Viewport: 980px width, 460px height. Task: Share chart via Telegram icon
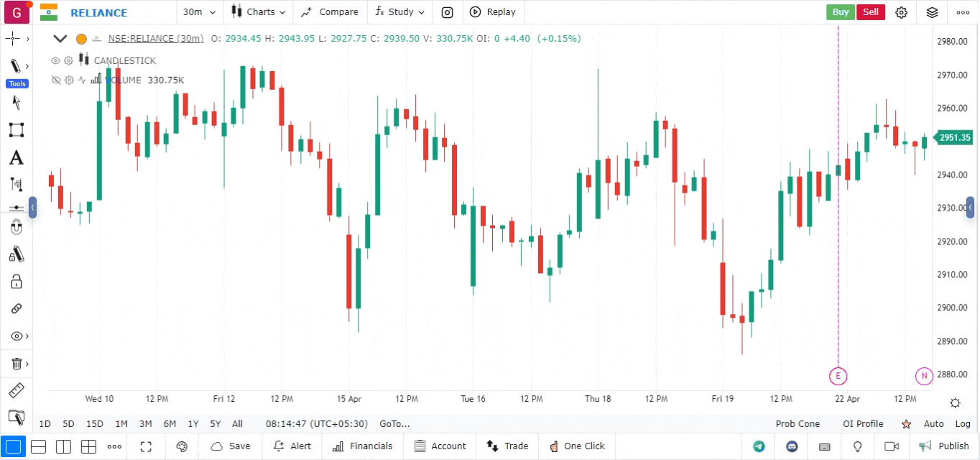click(x=759, y=446)
